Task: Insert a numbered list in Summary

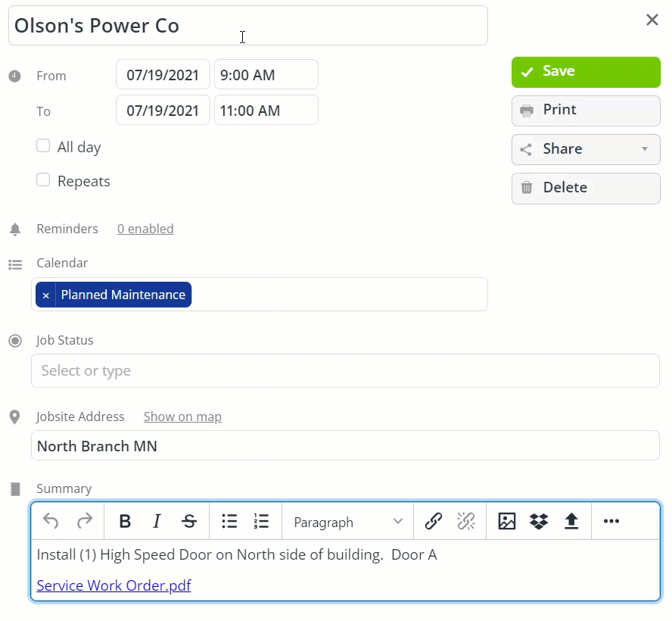Action: point(261,521)
